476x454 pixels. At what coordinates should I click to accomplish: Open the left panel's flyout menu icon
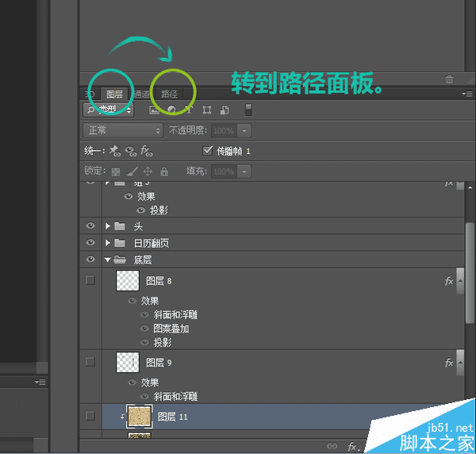click(40, 382)
